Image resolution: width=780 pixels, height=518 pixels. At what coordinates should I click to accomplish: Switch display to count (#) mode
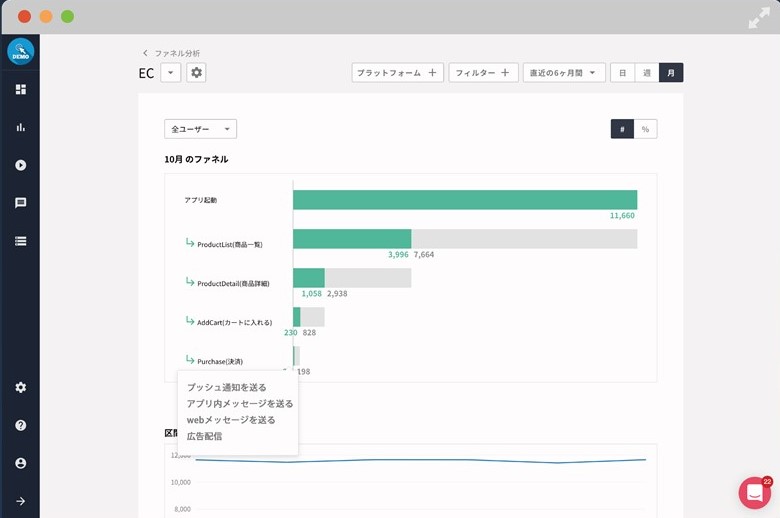coord(622,129)
